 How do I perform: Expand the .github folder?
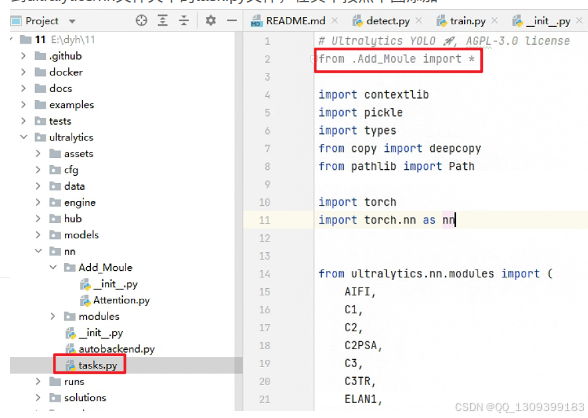(x=23, y=56)
